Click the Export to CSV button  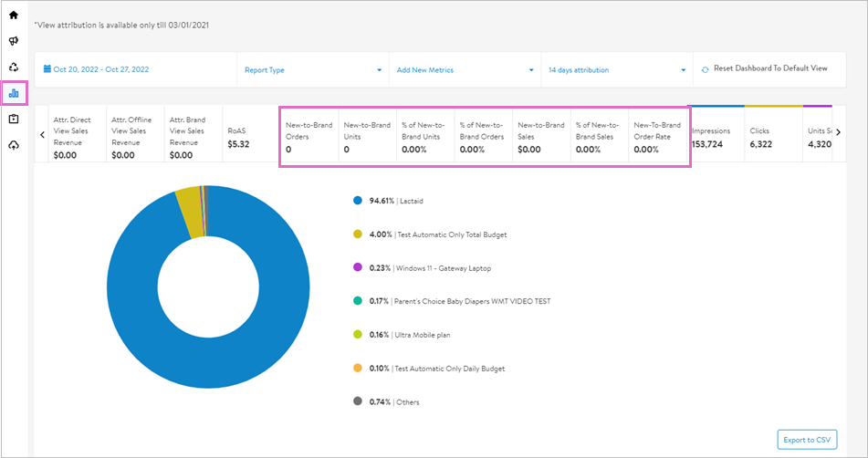(x=807, y=440)
